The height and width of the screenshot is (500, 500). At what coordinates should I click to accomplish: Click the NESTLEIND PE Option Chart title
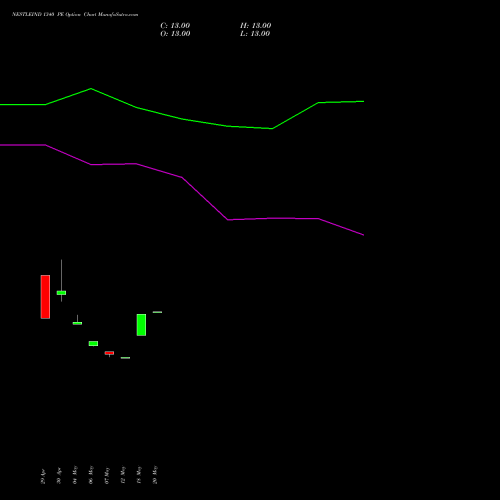click(x=75, y=14)
